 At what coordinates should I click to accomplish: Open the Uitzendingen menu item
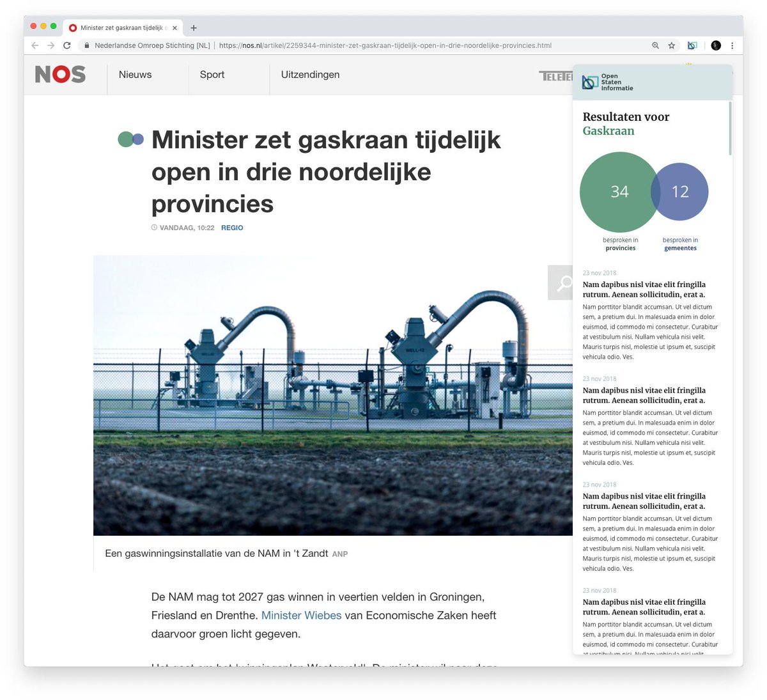click(310, 75)
